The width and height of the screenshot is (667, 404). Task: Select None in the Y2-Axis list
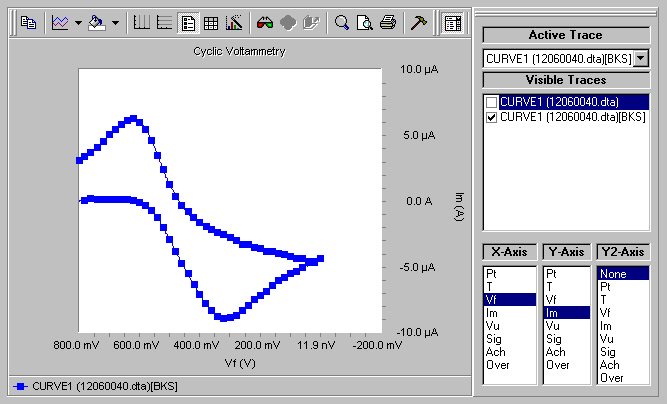(623, 273)
